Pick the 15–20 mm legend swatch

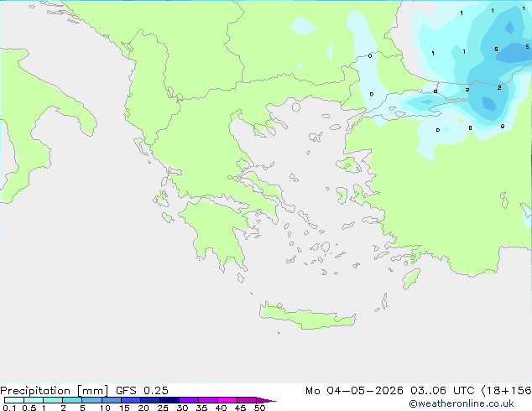coord(130,400)
